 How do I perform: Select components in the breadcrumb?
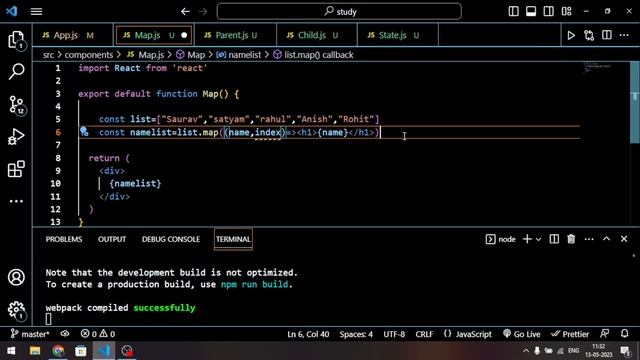pyautogui.click(x=89, y=55)
